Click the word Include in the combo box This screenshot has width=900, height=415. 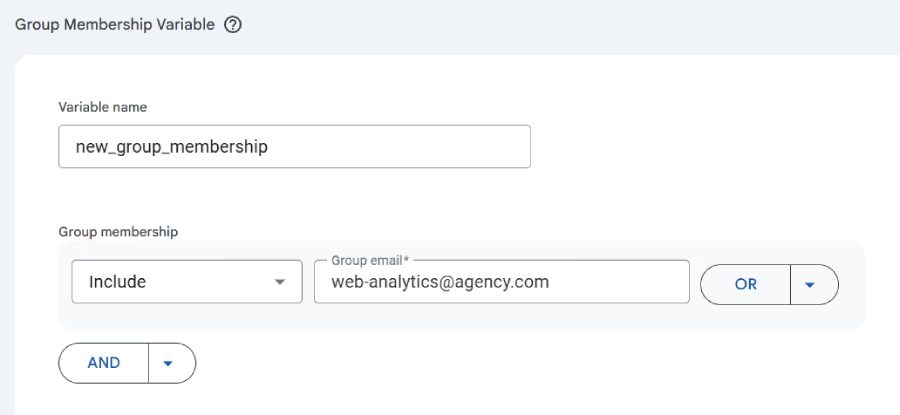pyautogui.click(x=118, y=282)
